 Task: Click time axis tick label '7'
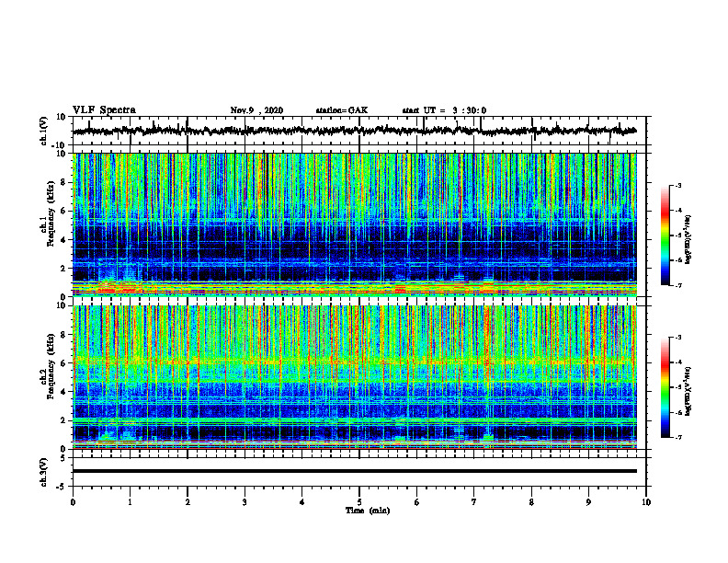click(x=474, y=502)
